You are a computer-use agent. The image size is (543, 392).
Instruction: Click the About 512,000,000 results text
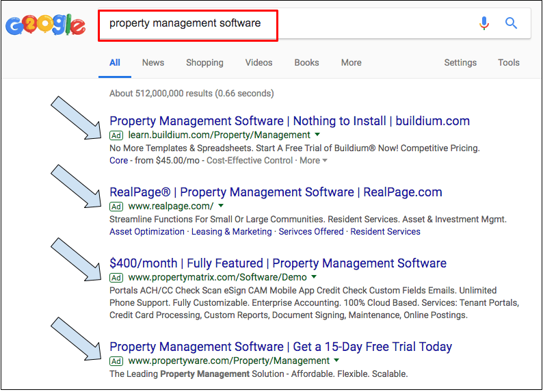[x=191, y=94]
